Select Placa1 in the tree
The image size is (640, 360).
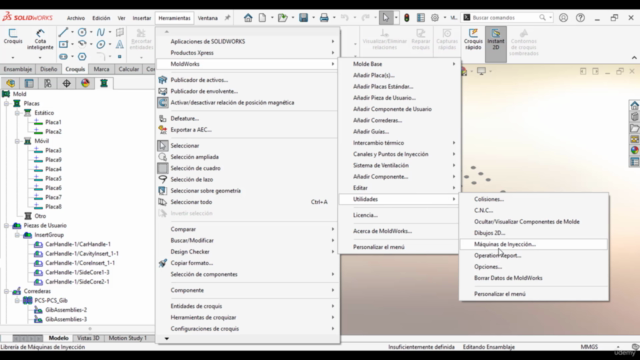[x=53, y=122]
